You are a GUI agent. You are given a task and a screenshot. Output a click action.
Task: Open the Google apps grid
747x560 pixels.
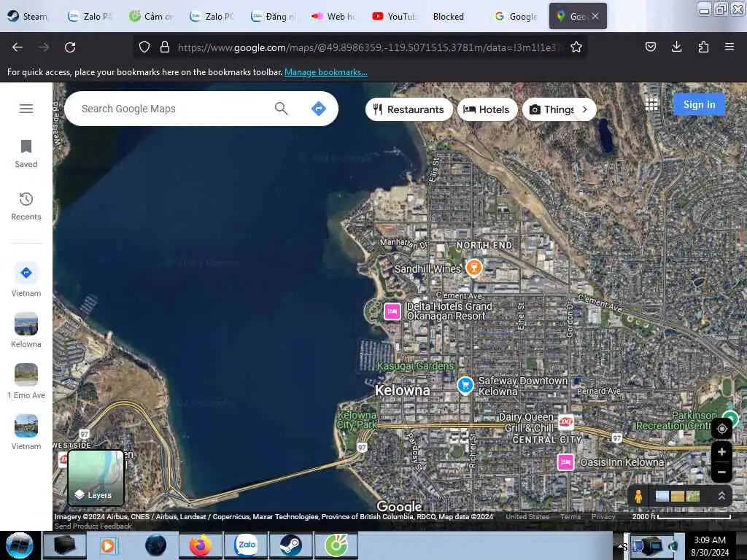pyautogui.click(x=651, y=104)
